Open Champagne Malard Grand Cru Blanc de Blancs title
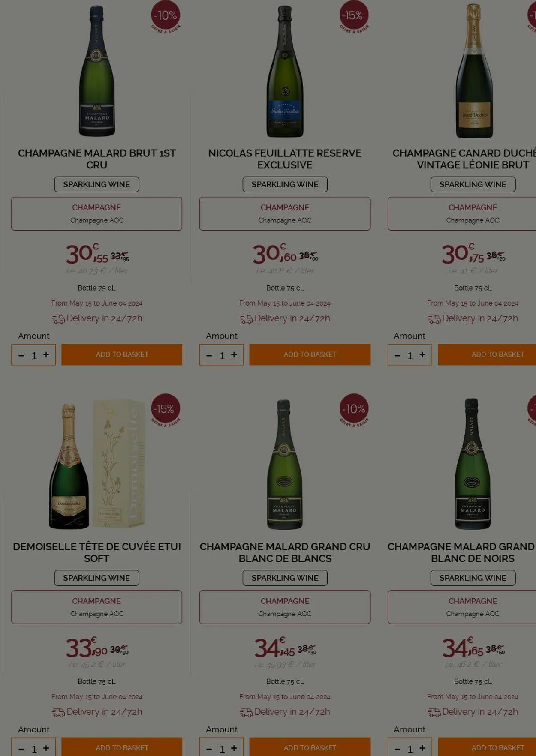Image resolution: width=536 pixels, height=756 pixels. pyautogui.click(x=285, y=552)
